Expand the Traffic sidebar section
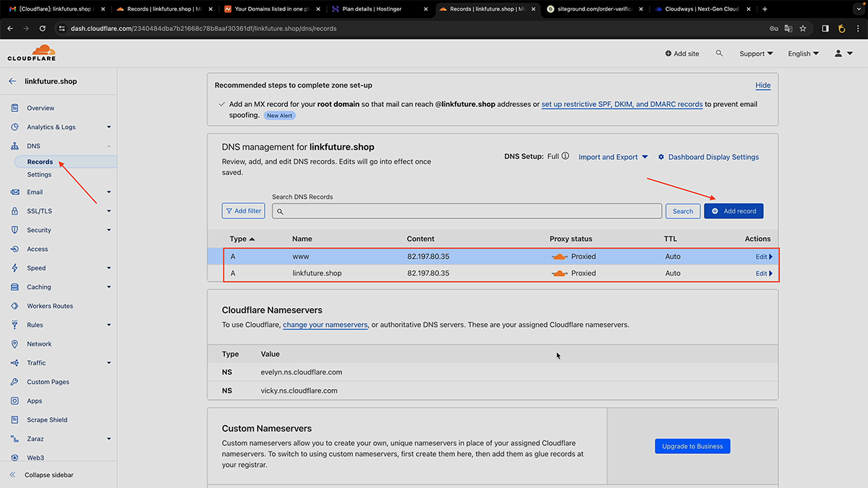Screen dimensions: 868x488 109,363
